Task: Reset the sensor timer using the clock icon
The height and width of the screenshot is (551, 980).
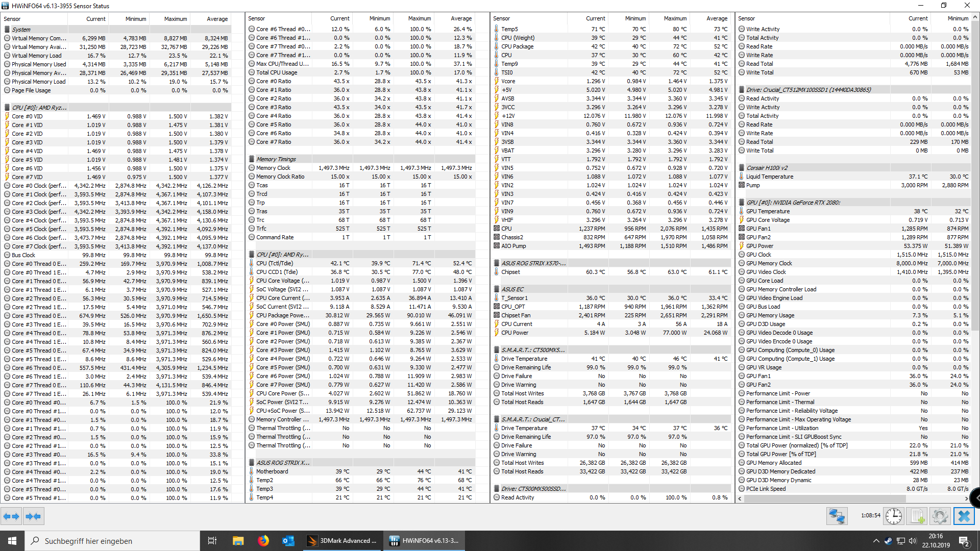Action: click(894, 516)
